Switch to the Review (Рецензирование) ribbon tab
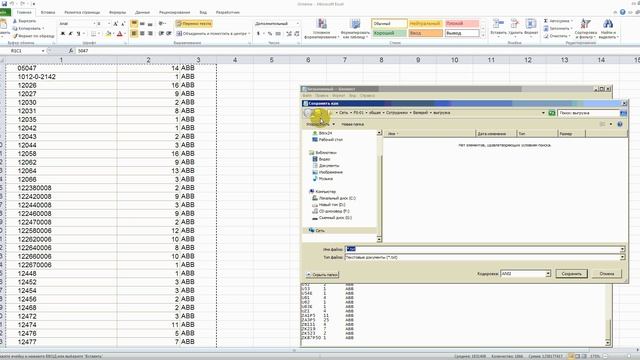Screen dimensions: 640x360 174,12
